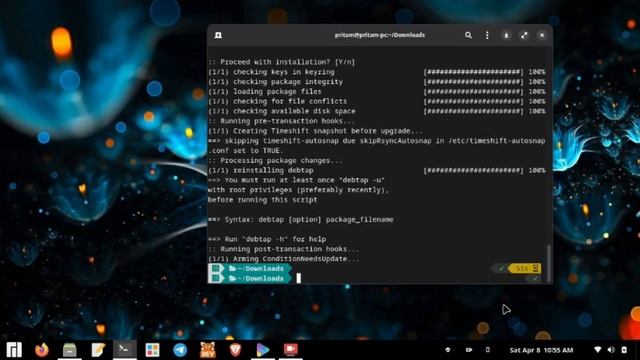
Task: Switch to the terminal taskbar icon
Action: click(124, 349)
